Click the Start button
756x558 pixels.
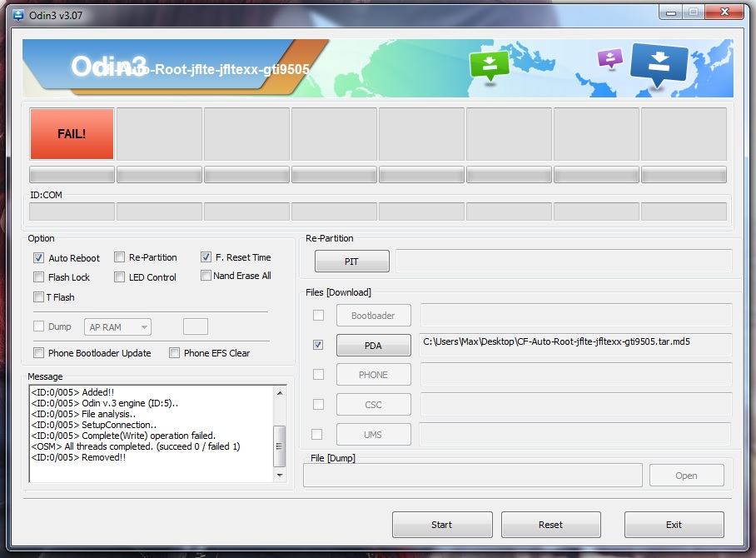(442, 525)
